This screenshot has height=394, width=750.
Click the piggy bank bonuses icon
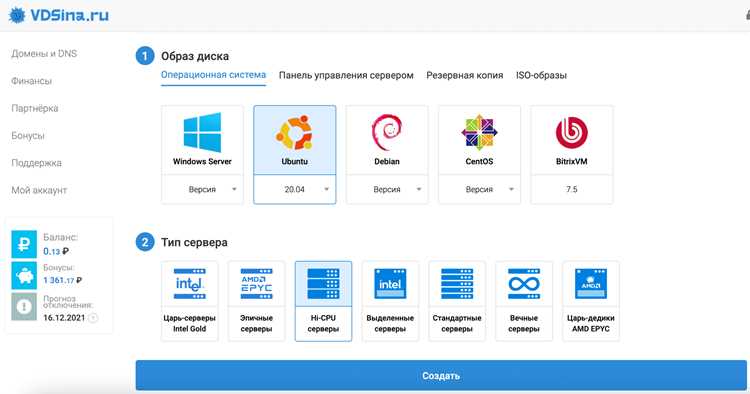24,275
